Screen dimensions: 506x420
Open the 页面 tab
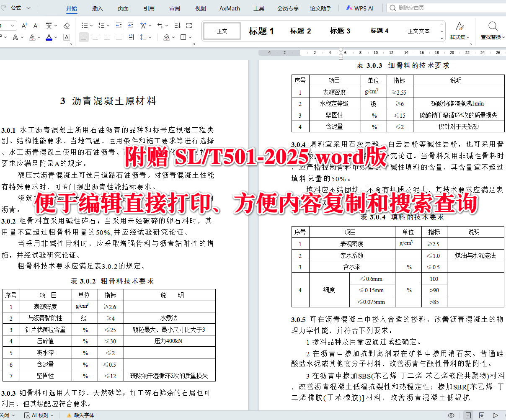click(123, 8)
